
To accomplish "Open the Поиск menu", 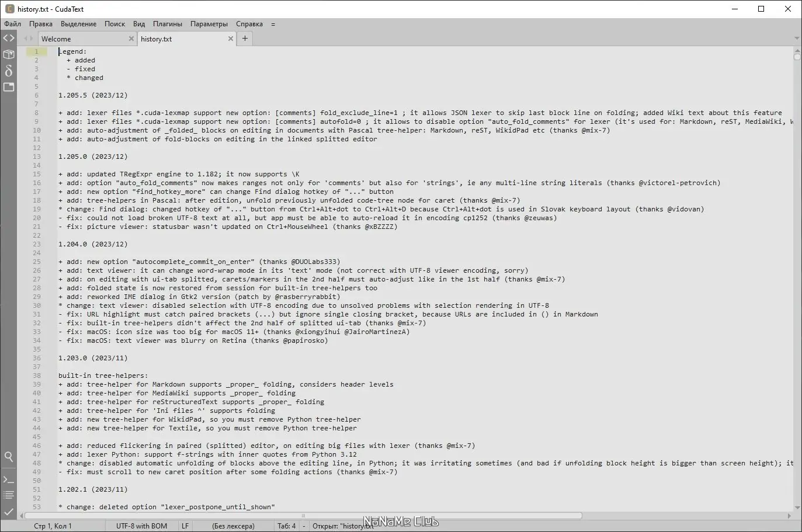I will pyautogui.click(x=114, y=24).
